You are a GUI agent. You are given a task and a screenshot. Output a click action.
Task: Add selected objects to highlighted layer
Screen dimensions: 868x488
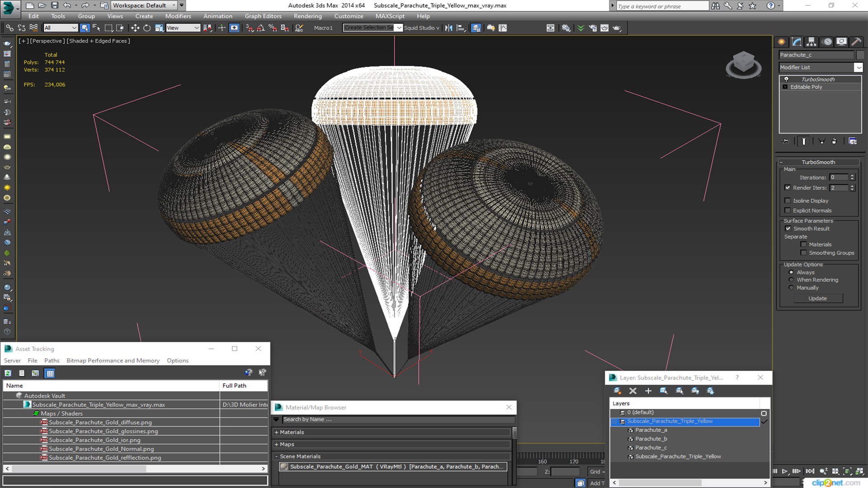[648, 391]
